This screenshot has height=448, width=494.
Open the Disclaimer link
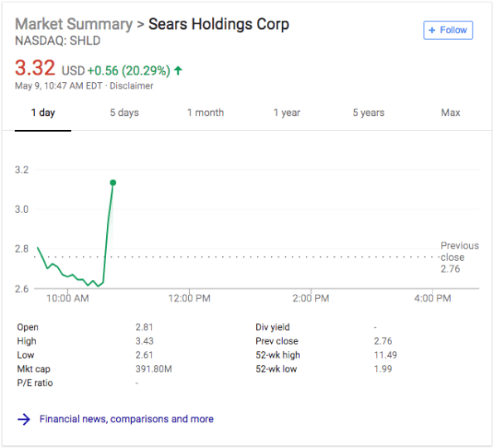132,85
